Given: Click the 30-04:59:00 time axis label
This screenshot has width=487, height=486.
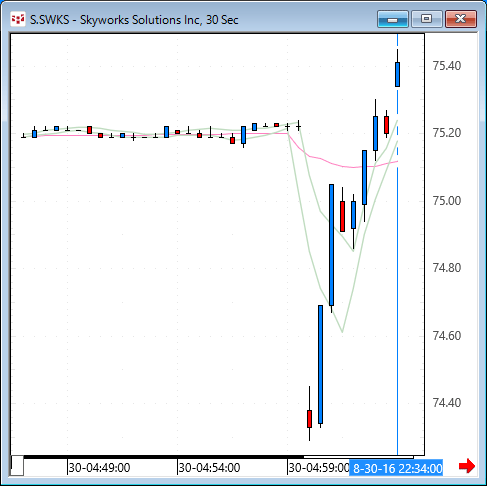Looking at the screenshot, I should (x=319, y=468).
